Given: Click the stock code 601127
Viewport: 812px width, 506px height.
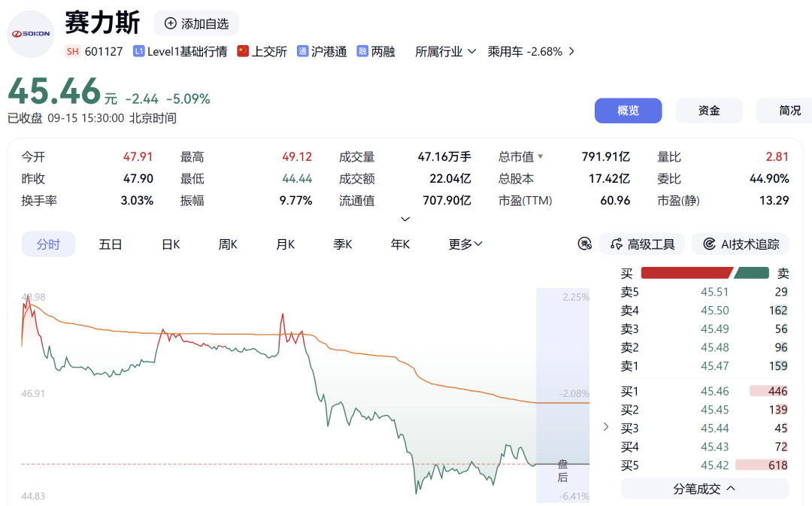Looking at the screenshot, I should 104,51.
